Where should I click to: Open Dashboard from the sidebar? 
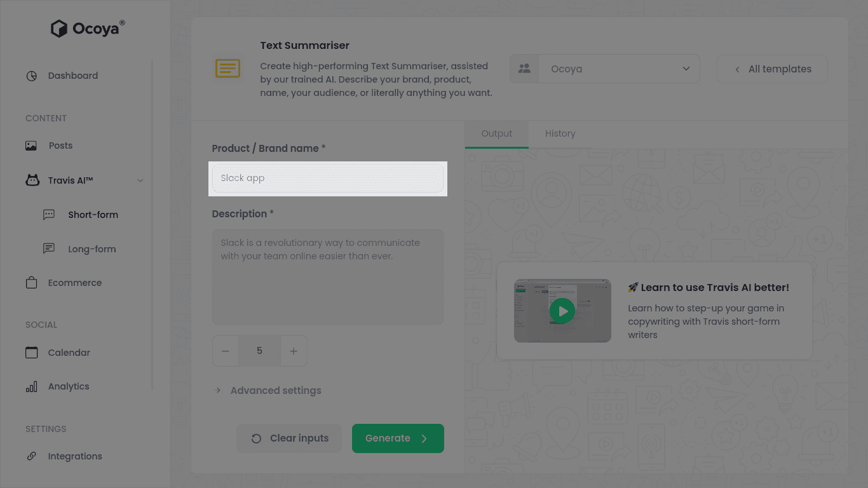pyautogui.click(x=73, y=76)
